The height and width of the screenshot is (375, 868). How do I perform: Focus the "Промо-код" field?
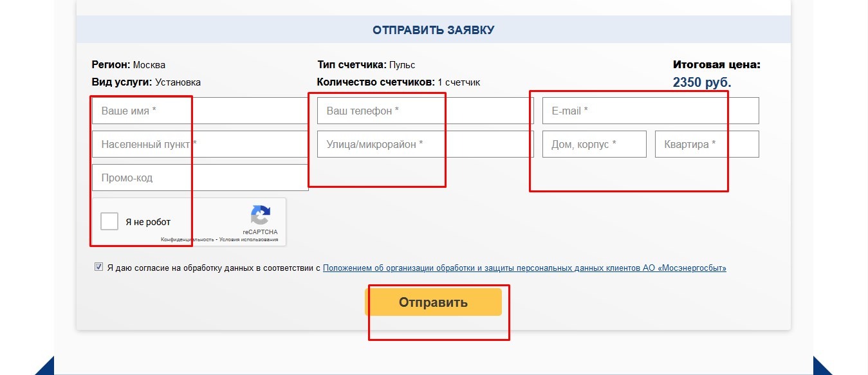200,178
